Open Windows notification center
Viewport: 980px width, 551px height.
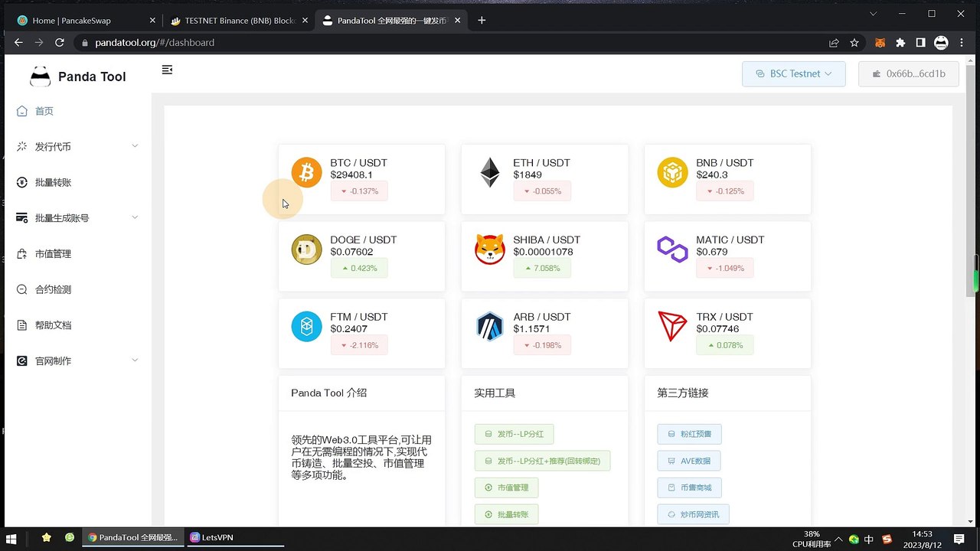click(959, 539)
